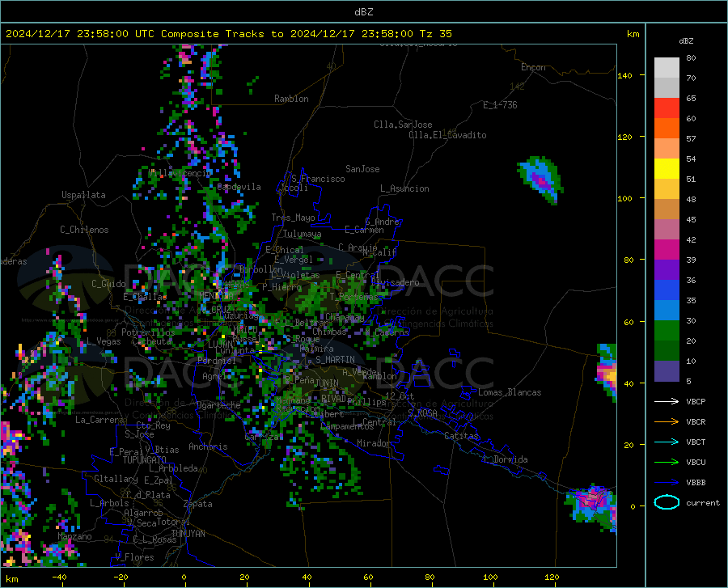Click the 'L_Dormida' map label
728x588 pixels.
(x=505, y=459)
